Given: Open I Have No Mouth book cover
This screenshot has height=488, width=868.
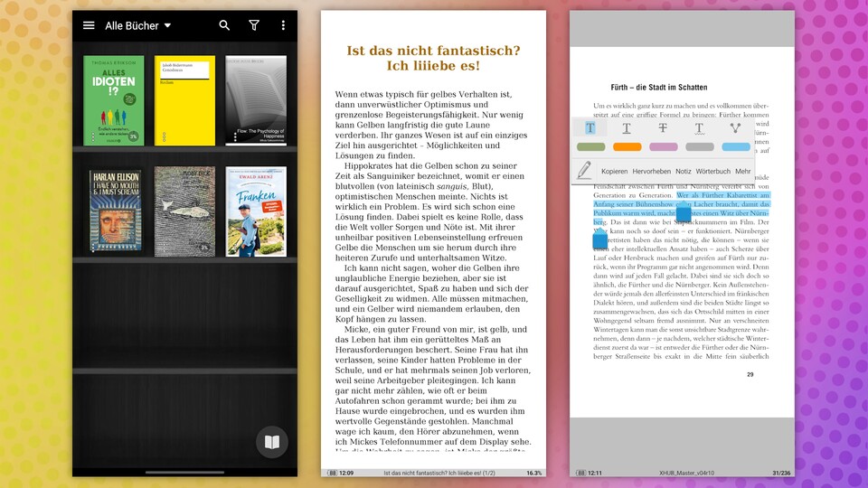Looking at the screenshot, I should pos(115,211).
